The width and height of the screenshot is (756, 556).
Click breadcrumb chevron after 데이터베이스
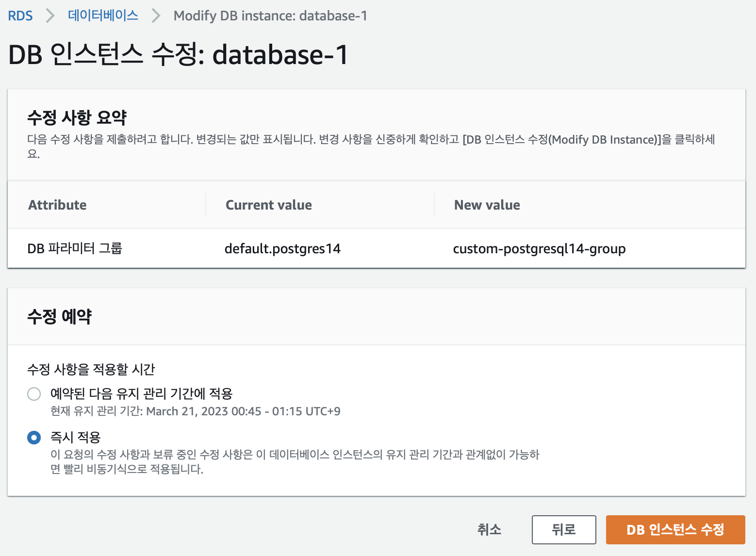[156, 16]
